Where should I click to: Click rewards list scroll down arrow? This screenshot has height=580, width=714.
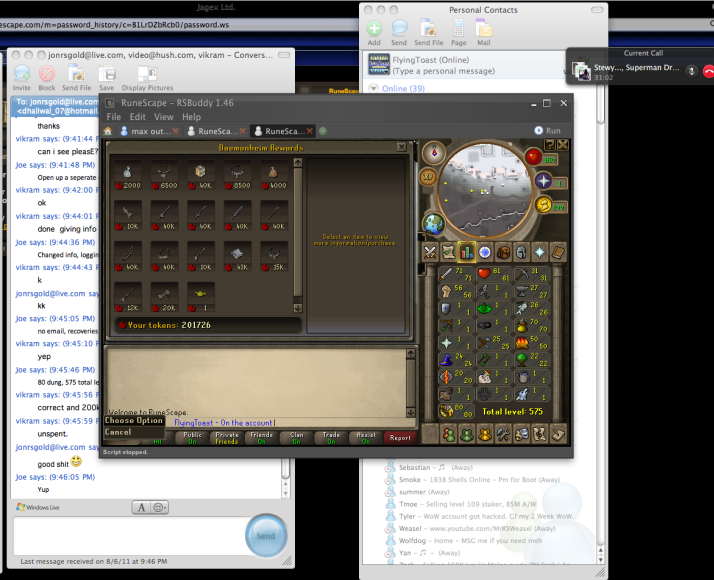298,308
